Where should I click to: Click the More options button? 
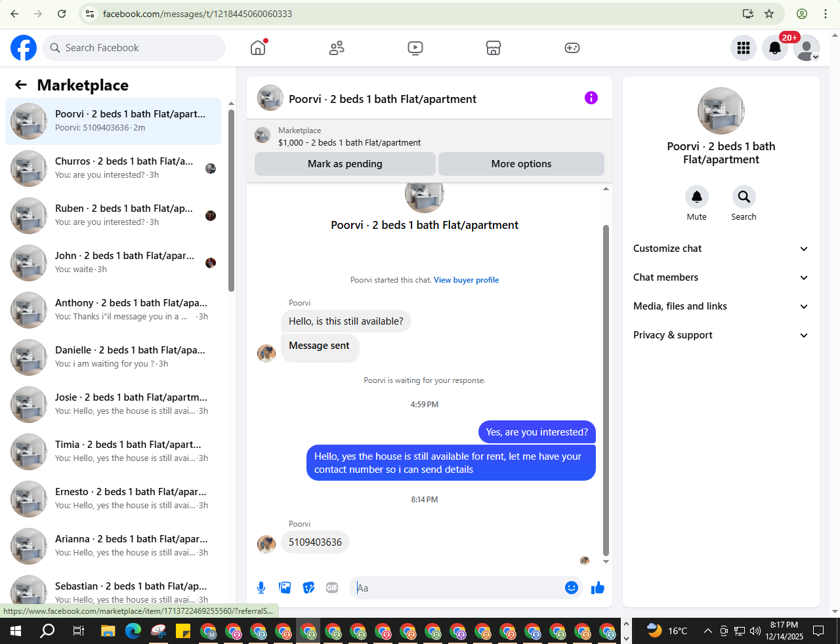point(521,164)
